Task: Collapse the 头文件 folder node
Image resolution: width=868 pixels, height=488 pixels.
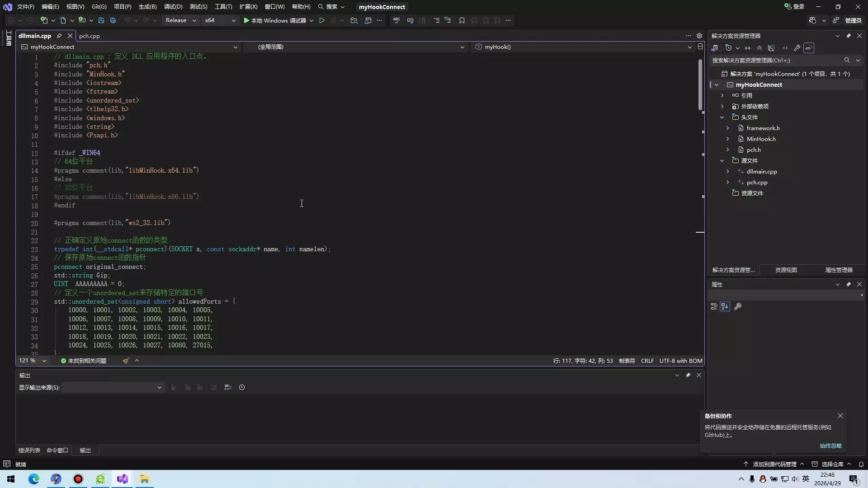Action: pyautogui.click(x=722, y=117)
